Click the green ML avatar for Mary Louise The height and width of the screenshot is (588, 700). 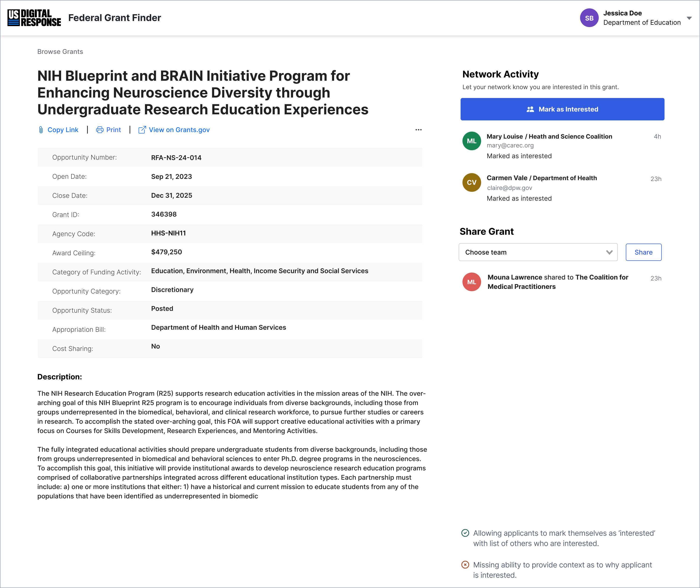click(471, 141)
